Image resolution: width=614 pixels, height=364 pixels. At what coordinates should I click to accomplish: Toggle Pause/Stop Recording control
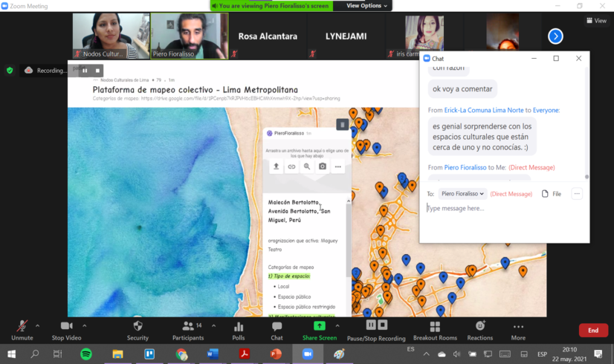coord(376,329)
